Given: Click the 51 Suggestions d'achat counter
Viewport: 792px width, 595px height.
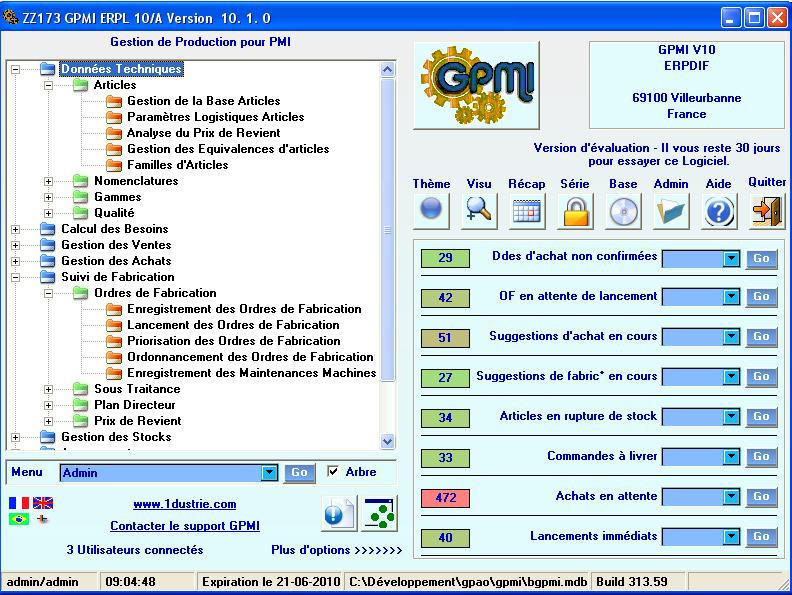Looking at the screenshot, I should 445,338.
